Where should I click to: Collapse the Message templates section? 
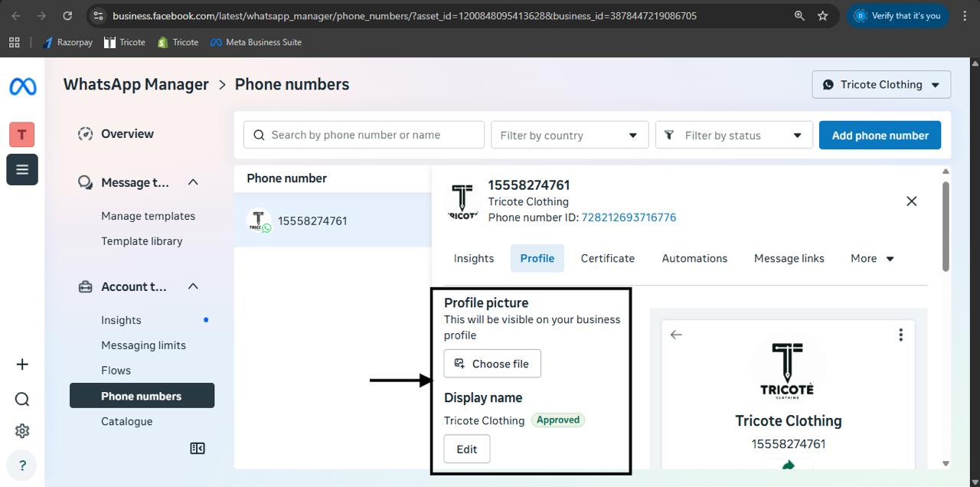[x=193, y=182]
